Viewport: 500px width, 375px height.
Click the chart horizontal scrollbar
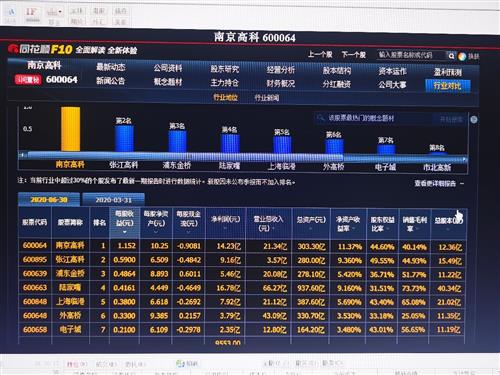click(x=243, y=157)
